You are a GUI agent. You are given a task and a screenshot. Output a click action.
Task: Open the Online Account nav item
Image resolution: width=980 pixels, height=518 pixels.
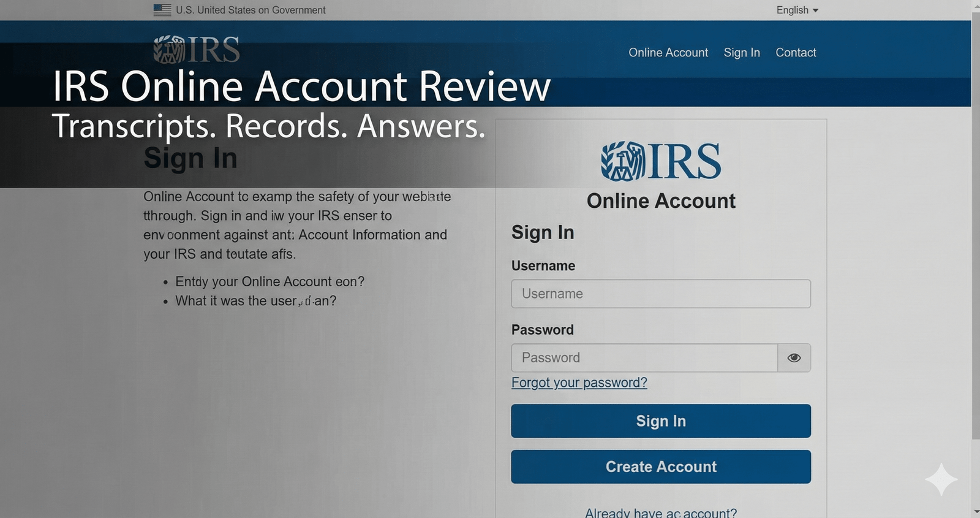pos(668,53)
